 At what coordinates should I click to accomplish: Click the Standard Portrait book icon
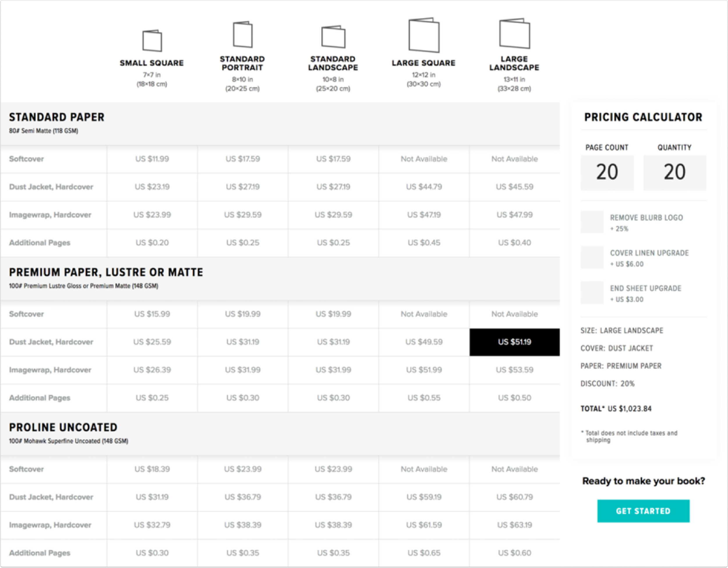click(x=242, y=35)
